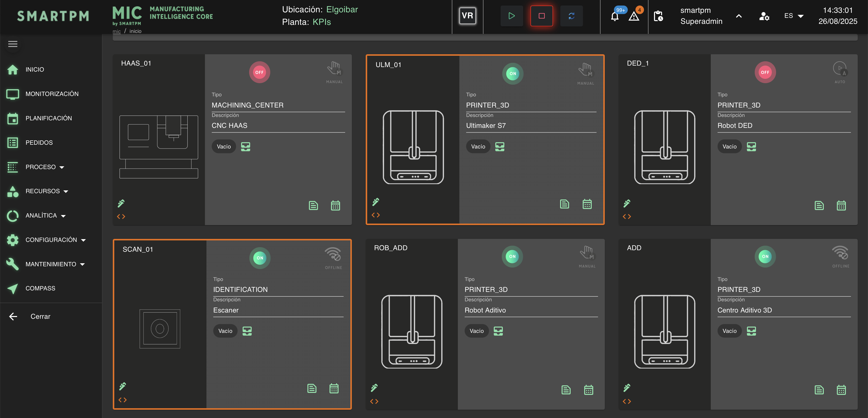Image resolution: width=868 pixels, height=418 pixels.
Task: Click the VR mode icon
Action: tap(467, 16)
